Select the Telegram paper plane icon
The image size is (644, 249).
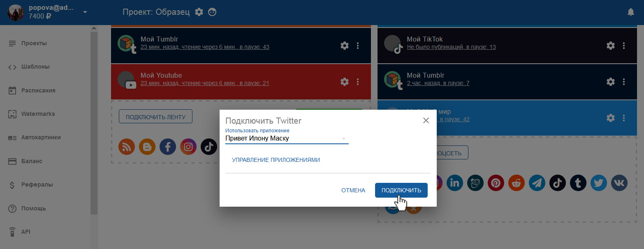537,183
